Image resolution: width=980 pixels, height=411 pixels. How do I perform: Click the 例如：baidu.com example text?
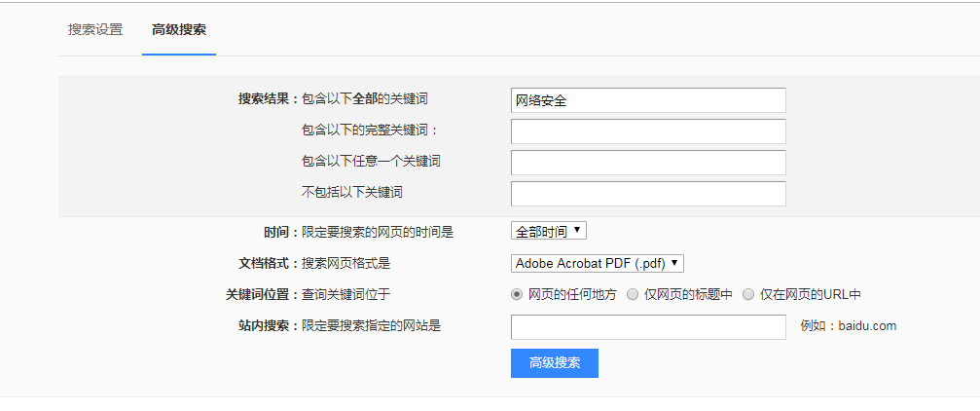848,326
